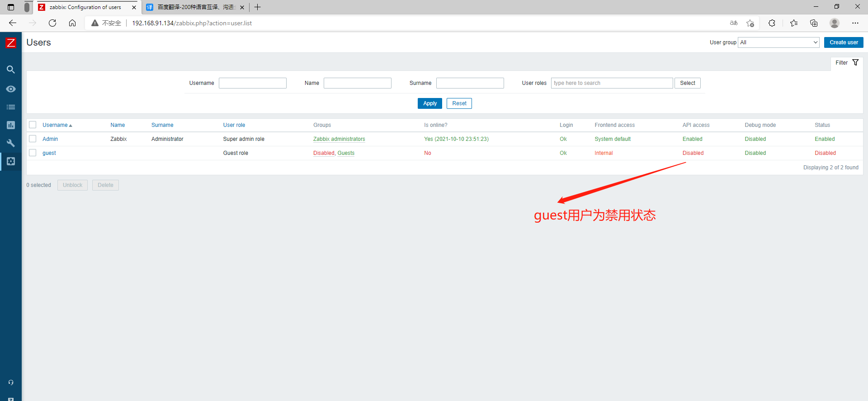Click the browser address bar URL

click(x=192, y=23)
